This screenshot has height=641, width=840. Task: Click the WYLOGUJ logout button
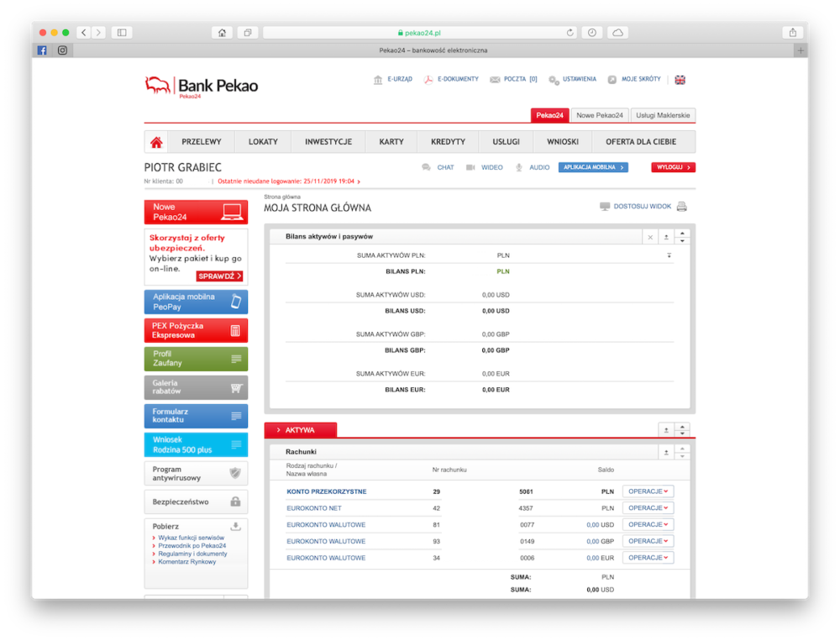click(674, 167)
